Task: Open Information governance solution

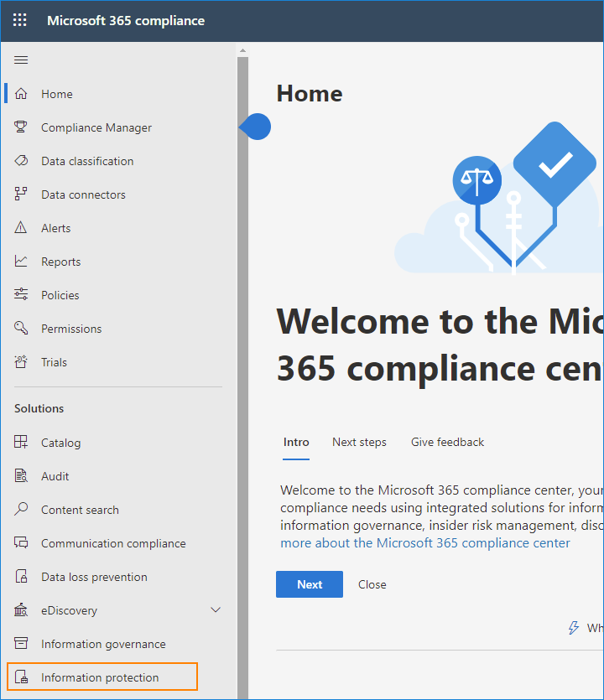Action: pyautogui.click(x=103, y=644)
